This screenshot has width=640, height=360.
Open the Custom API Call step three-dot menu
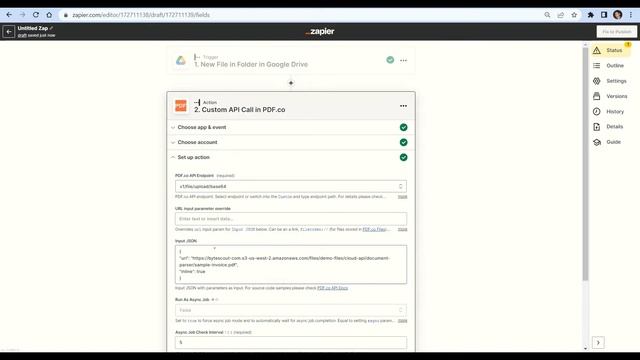pyautogui.click(x=403, y=106)
